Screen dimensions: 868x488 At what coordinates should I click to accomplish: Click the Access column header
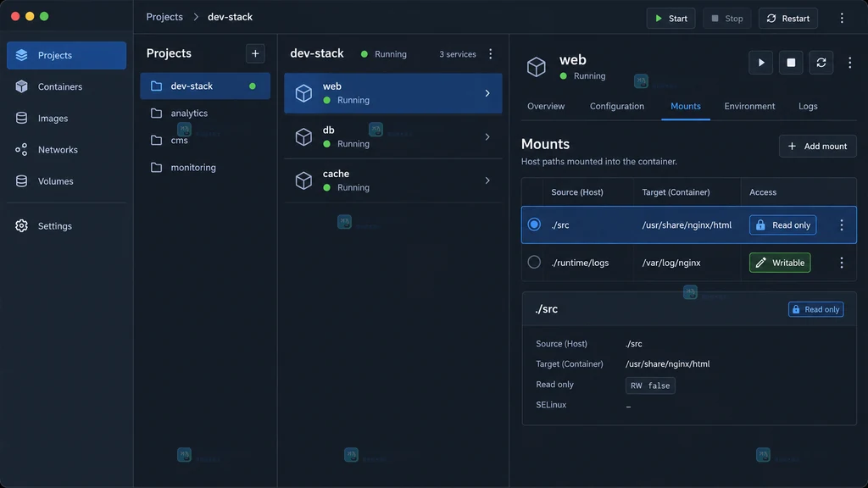click(x=763, y=192)
